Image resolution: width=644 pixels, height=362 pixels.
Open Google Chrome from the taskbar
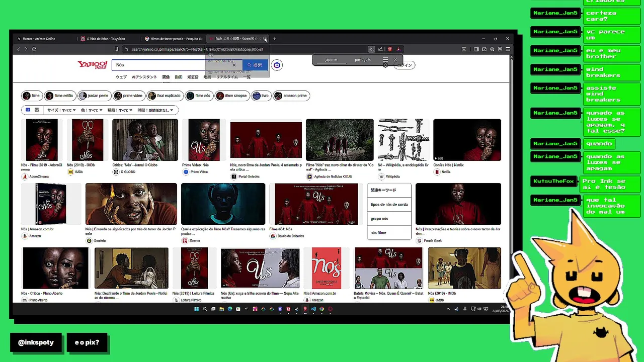321,309
